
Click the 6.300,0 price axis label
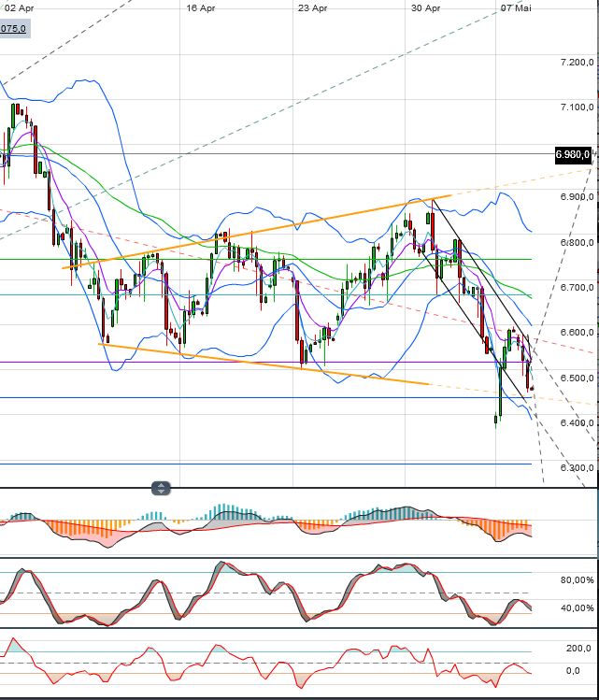(577, 468)
